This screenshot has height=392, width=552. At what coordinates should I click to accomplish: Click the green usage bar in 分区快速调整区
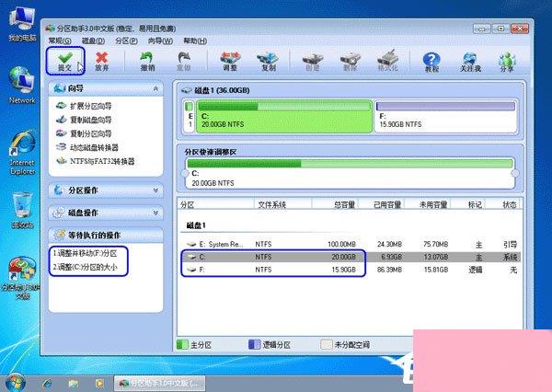[x=350, y=163]
